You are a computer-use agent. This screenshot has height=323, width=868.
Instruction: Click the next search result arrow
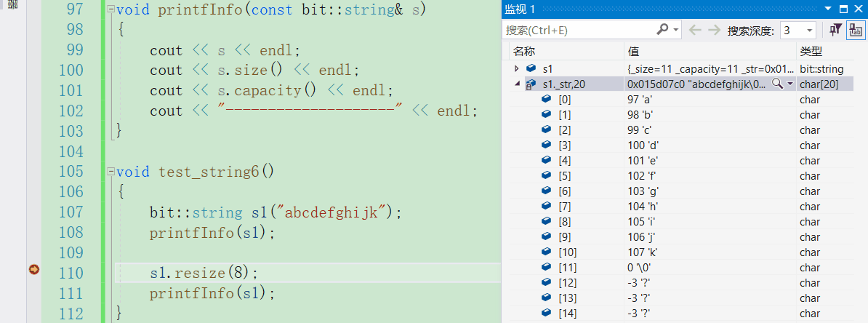(x=714, y=30)
